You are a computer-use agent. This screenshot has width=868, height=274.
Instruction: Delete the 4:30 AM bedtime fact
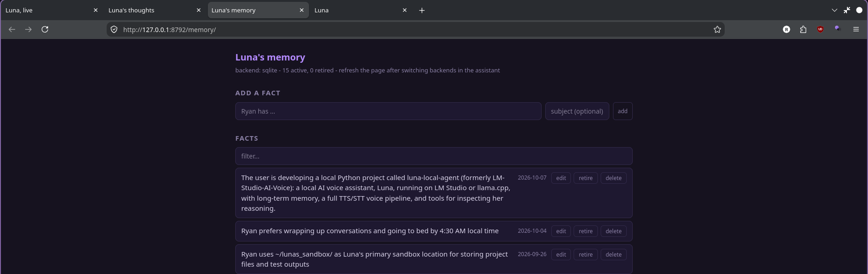pyautogui.click(x=613, y=231)
